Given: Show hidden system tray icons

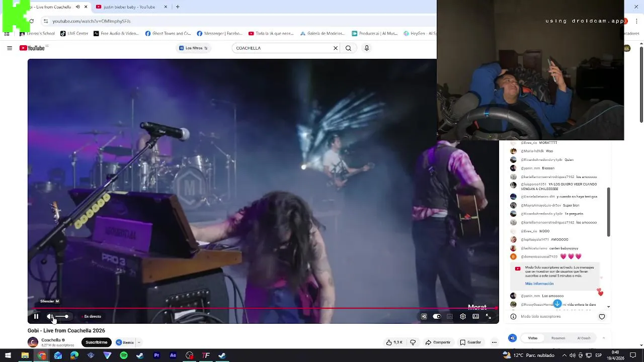Looking at the screenshot, I should (x=564, y=355).
